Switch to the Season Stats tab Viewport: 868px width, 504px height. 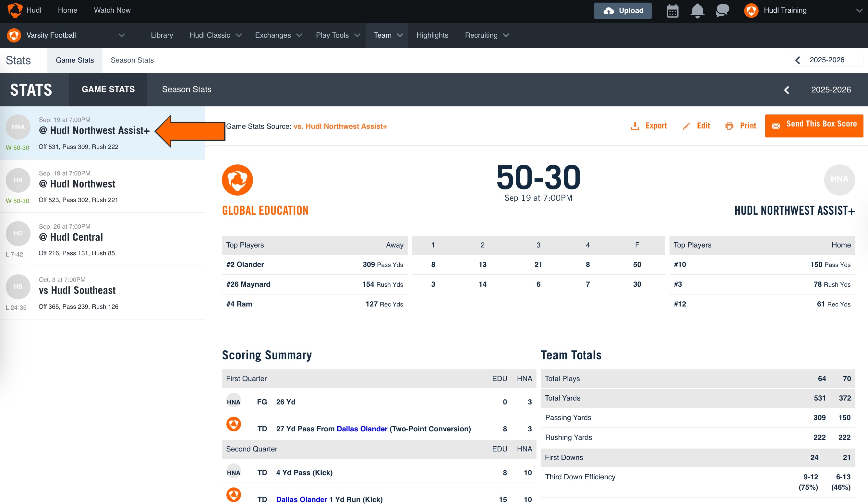tap(187, 89)
